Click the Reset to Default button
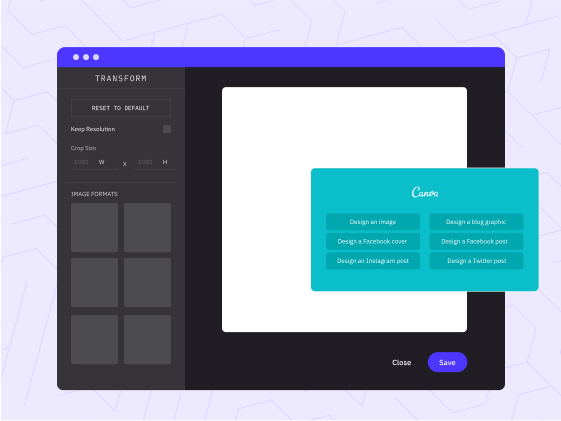The width and height of the screenshot is (561, 421). 121,108
